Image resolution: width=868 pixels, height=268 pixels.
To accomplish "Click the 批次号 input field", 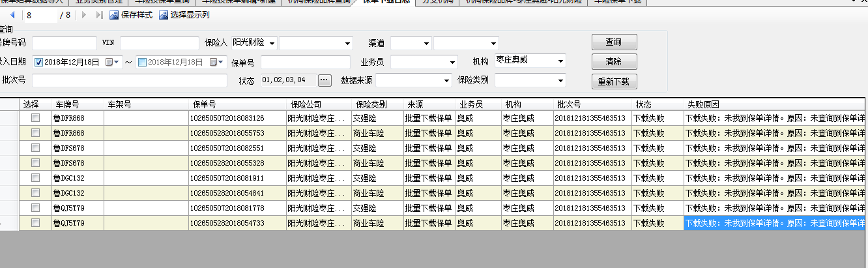I will click(130, 80).
